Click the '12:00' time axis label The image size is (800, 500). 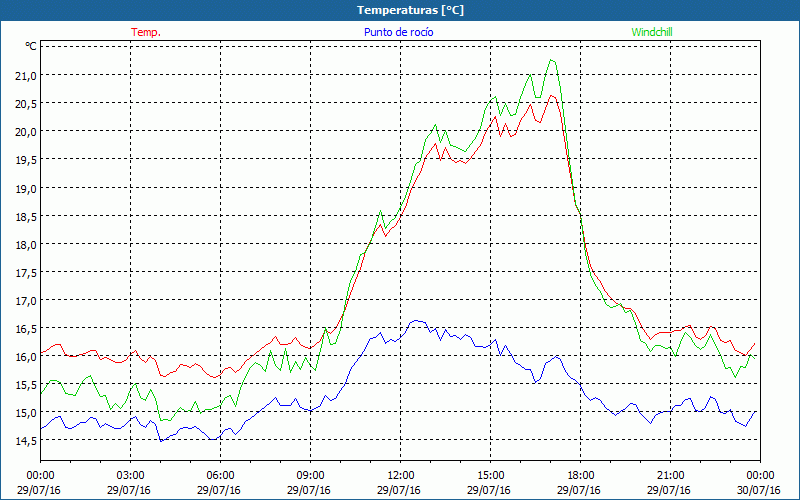[x=400, y=476]
